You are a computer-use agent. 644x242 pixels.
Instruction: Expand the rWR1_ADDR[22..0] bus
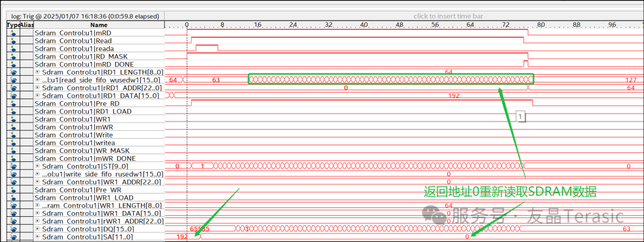[x=38, y=221]
